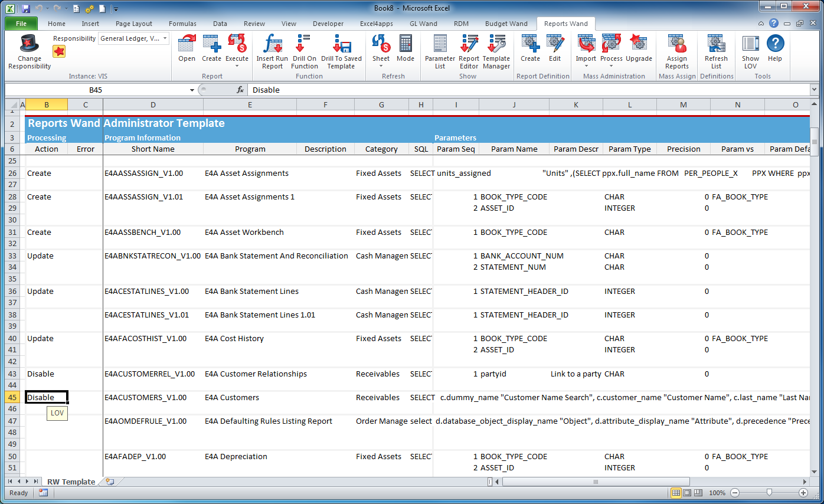Open the Sheet refresh dropdown arrow
The image size is (824, 504).
[x=381, y=66]
